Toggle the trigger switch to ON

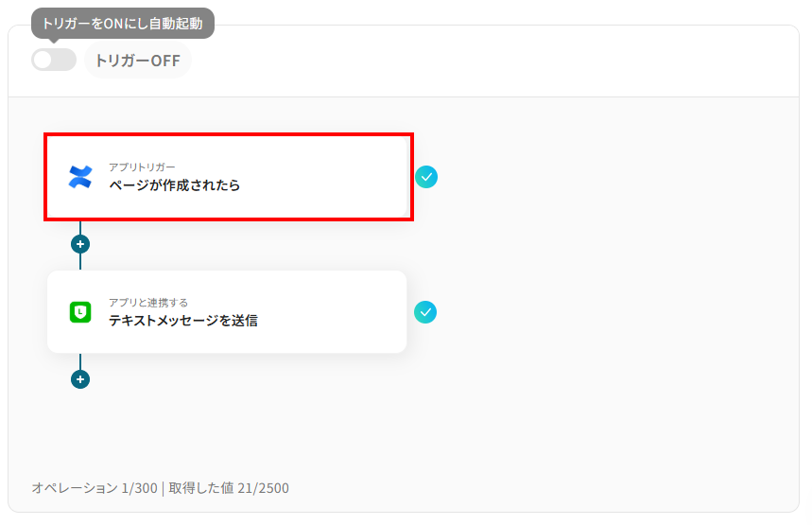coord(54,60)
